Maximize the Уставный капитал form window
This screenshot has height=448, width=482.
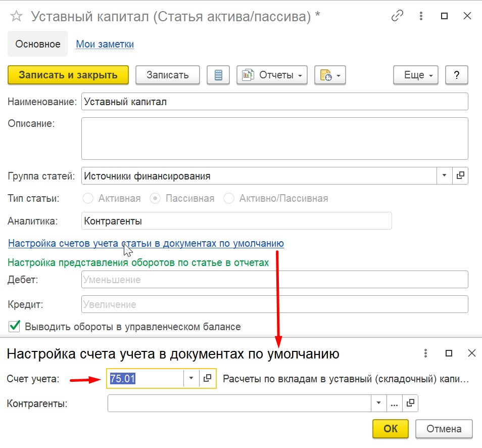pos(444,16)
